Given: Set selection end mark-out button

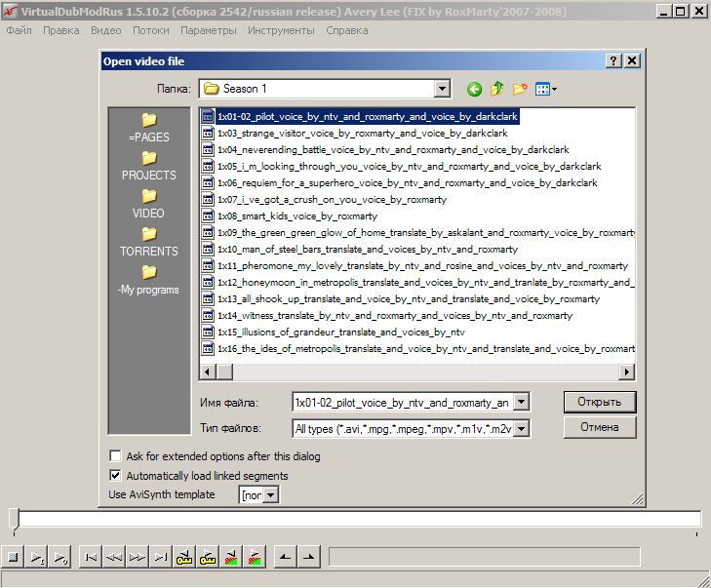Looking at the screenshot, I should coord(309,557).
